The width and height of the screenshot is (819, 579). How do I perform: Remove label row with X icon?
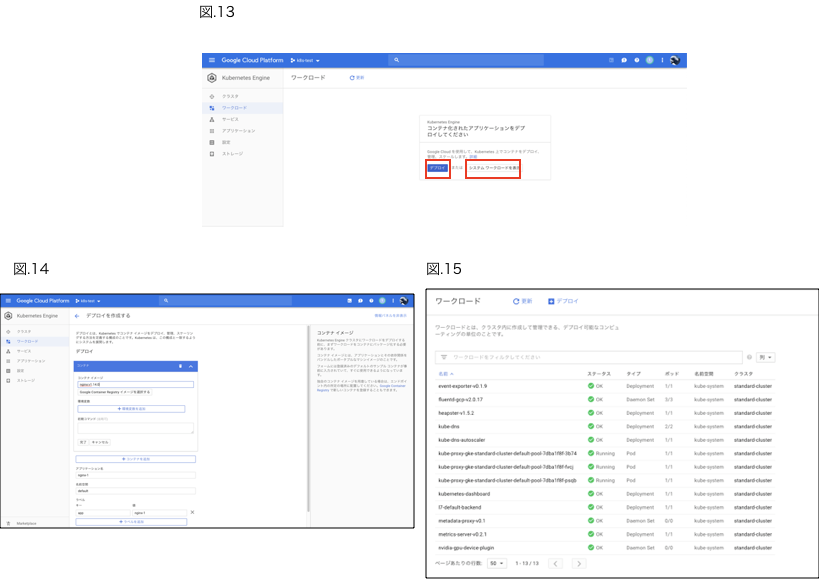192,512
